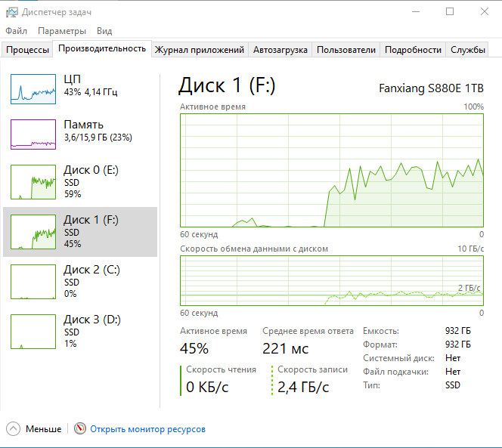Open the Файл menu
Viewport: 502px width, 448px height.
click(x=16, y=31)
